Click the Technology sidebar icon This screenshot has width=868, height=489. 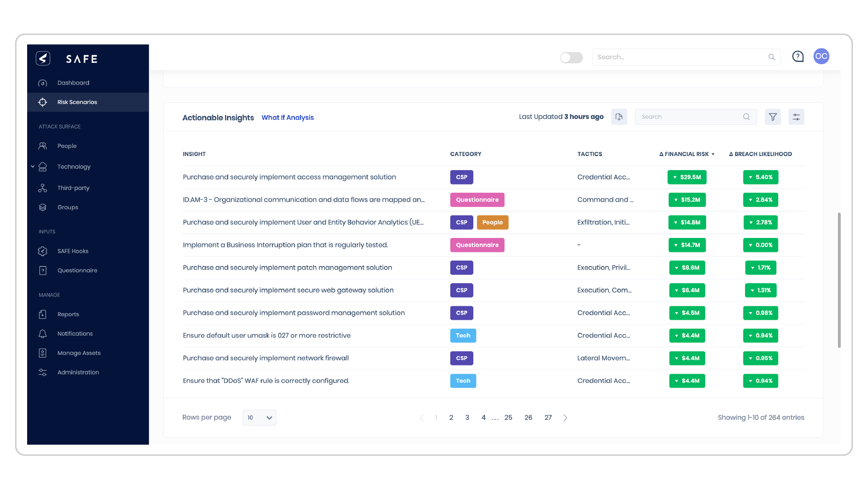coord(43,166)
